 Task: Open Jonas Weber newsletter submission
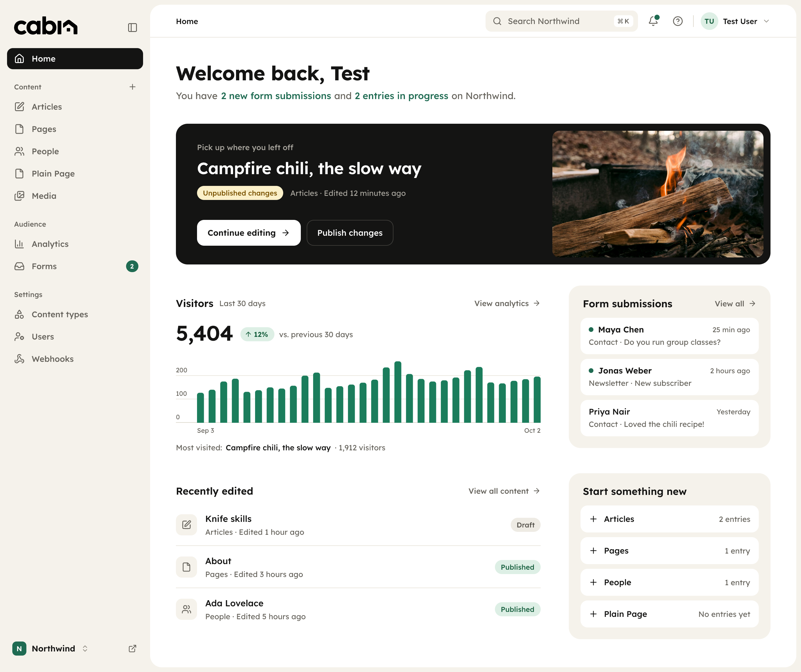(x=669, y=377)
